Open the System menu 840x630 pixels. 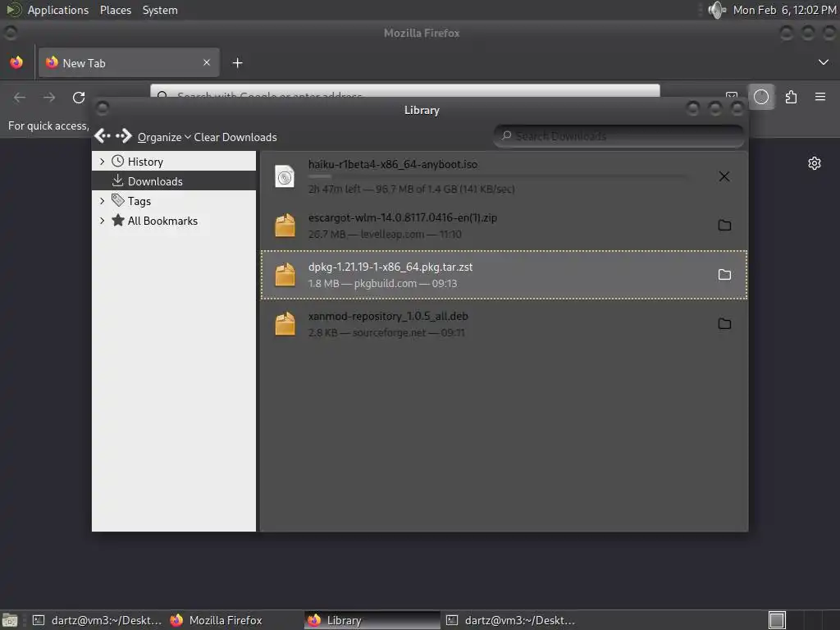tap(160, 10)
